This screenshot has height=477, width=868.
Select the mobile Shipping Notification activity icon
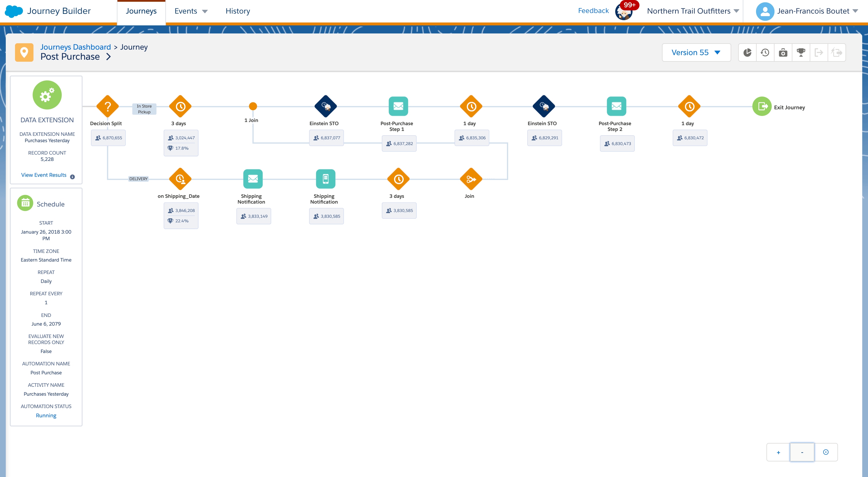[325, 179]
